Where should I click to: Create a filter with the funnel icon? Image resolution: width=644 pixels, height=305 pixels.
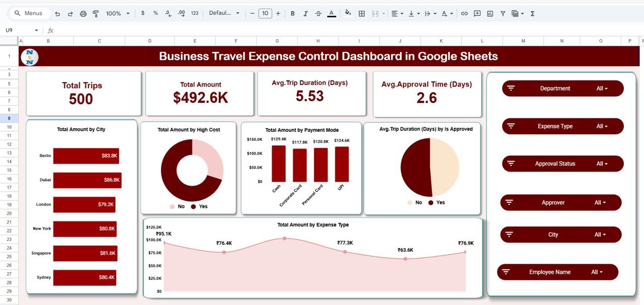pyautogui.click(x=503, y=14)
